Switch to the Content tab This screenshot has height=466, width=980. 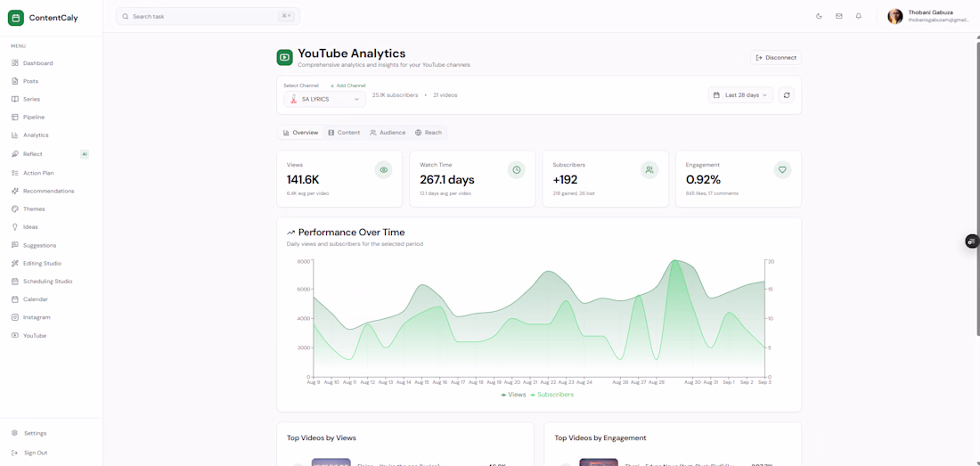(x=344, y=133)
